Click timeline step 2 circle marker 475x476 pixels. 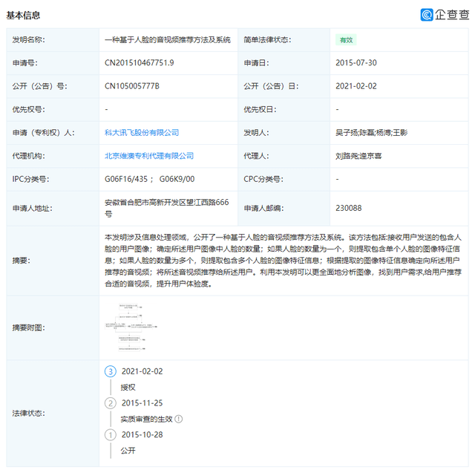click(111, 403)
